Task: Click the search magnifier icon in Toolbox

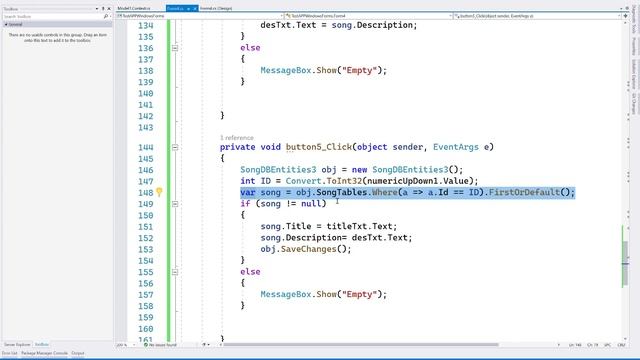Action: pyautogui.click(x=106, y=16)
